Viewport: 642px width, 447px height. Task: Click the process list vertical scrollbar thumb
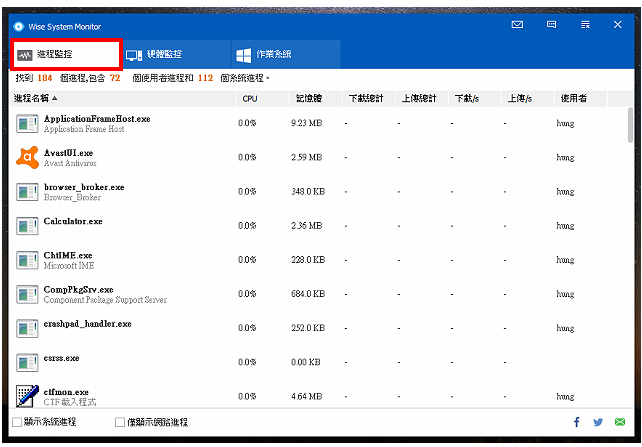point(630,125)
